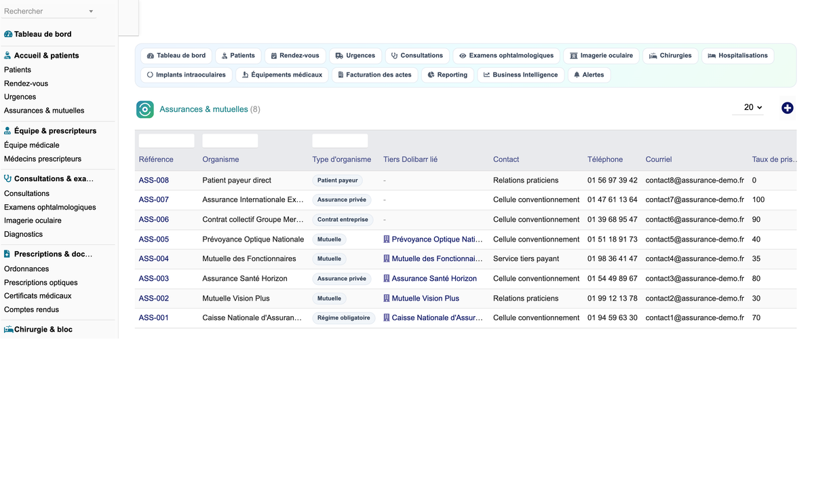Sort by the Organisme column header
814x504 pixels.
220,159
